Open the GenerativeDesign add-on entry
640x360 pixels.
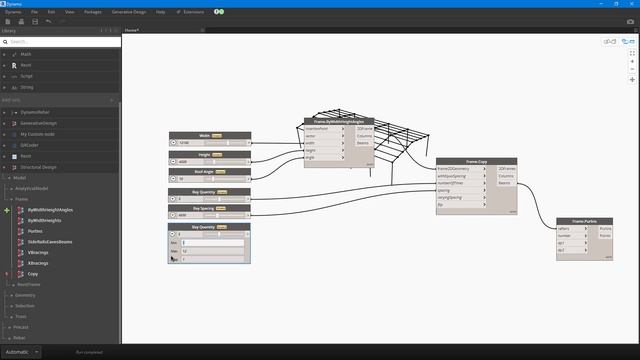click(x=38, y=123)
